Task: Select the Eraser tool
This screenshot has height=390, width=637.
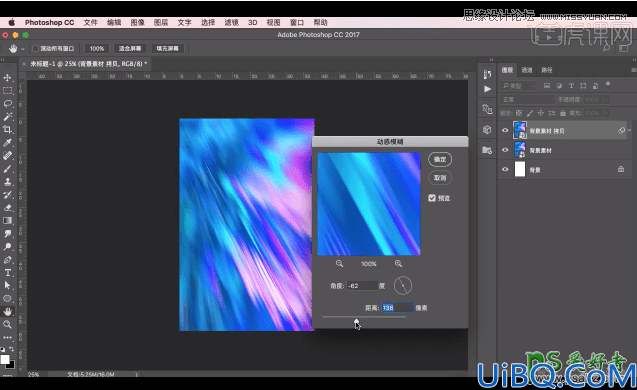Action: [x=7, y=208]
